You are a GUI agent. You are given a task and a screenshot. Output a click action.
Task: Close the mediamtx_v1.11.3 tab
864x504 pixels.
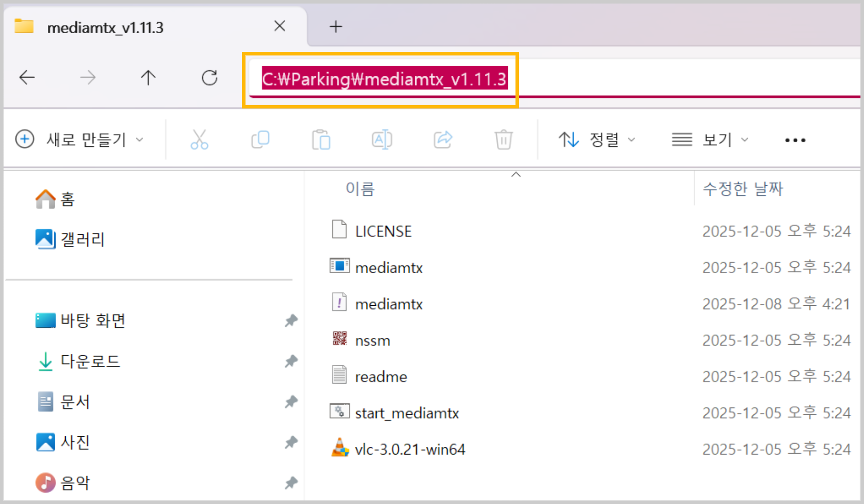(x=280, y=26)
